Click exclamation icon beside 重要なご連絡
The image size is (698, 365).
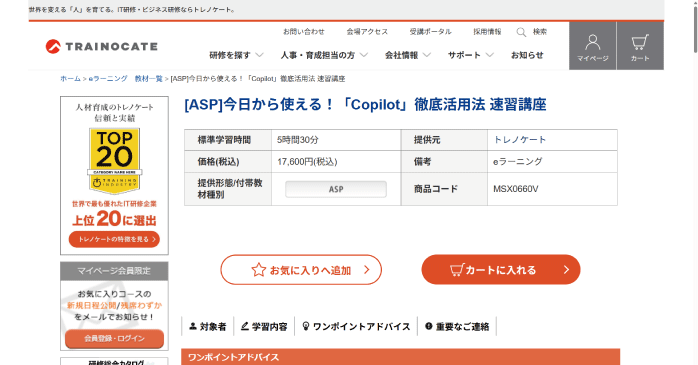(429, 326)
